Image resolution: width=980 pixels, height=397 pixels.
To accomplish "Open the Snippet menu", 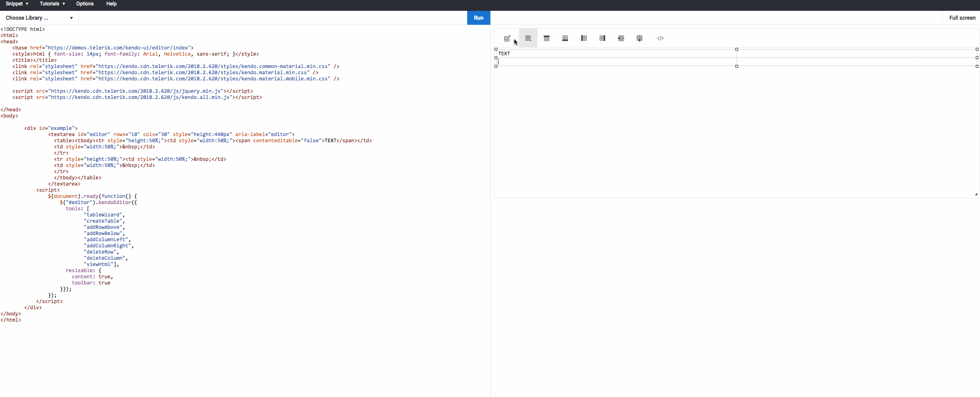I will 17,4.
